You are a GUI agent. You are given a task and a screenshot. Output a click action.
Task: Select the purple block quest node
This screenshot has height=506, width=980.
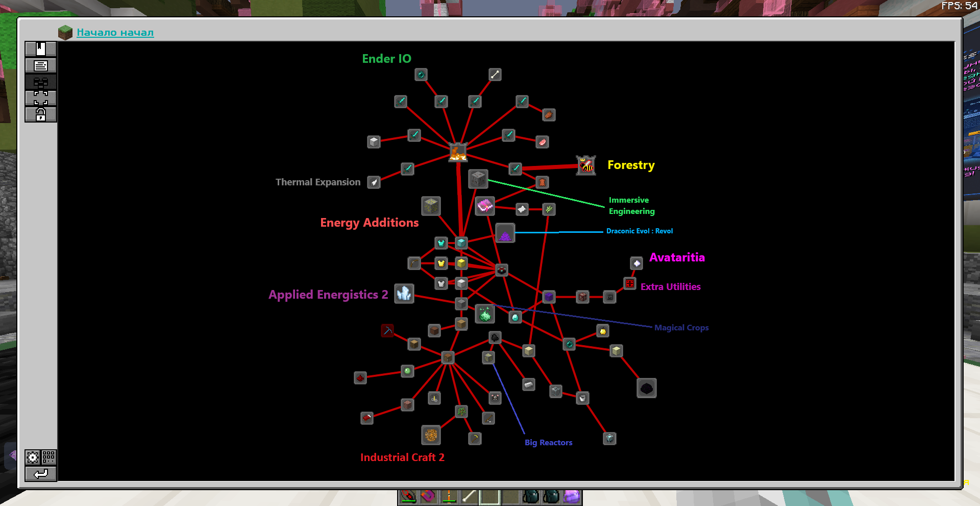(549, 297)
